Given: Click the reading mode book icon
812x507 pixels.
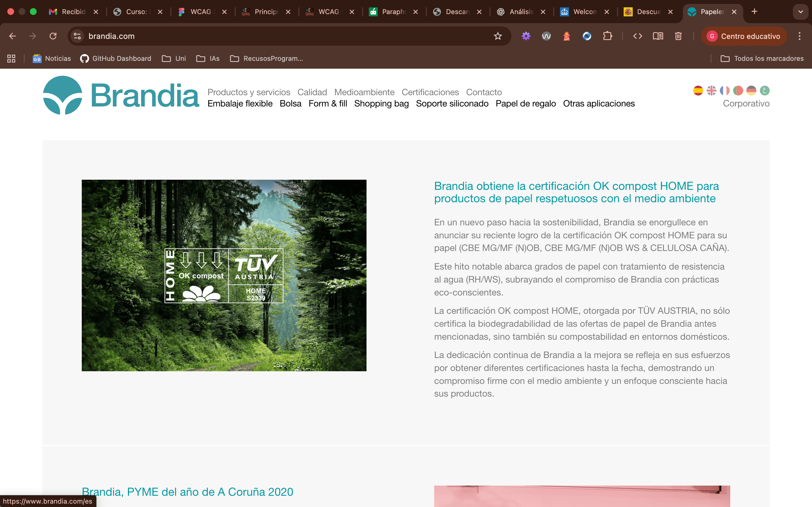Looking at the screenshot, I should click(658, 36).
